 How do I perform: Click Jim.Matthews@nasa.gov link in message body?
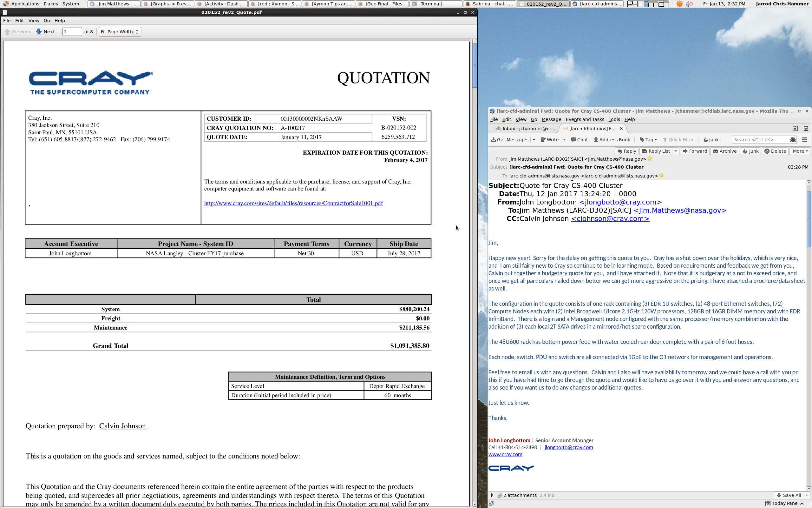(680, 210)
